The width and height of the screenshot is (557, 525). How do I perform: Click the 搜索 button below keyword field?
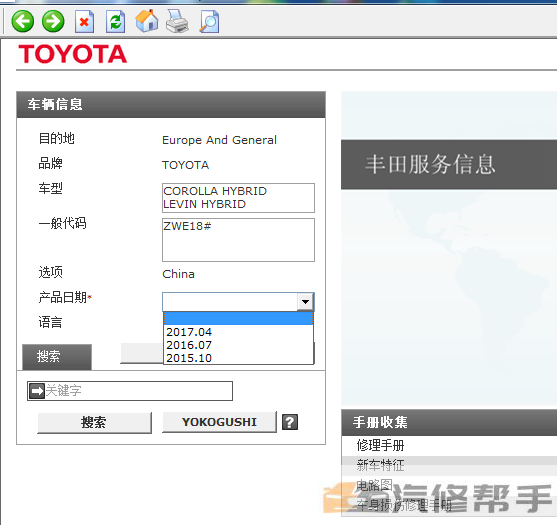94,422
